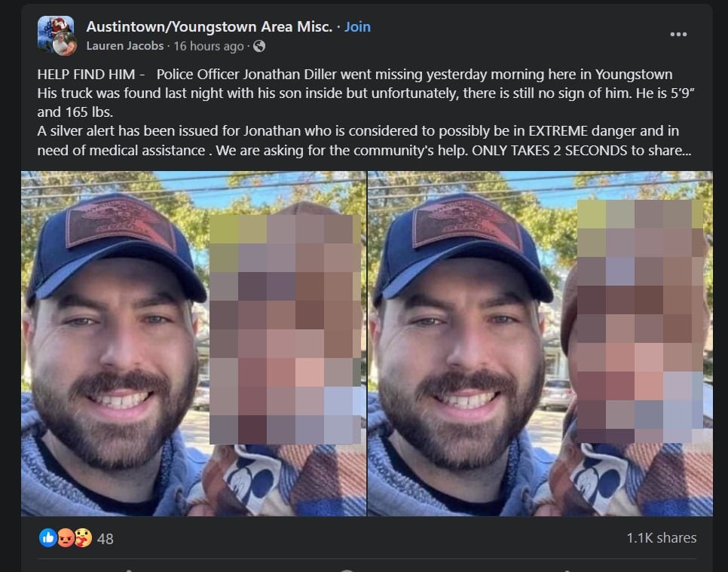Click Lauren Jacobs' small round profile picture
This screenshot has height=572, width=728.
pyautogui.click(x=65, y=45)
